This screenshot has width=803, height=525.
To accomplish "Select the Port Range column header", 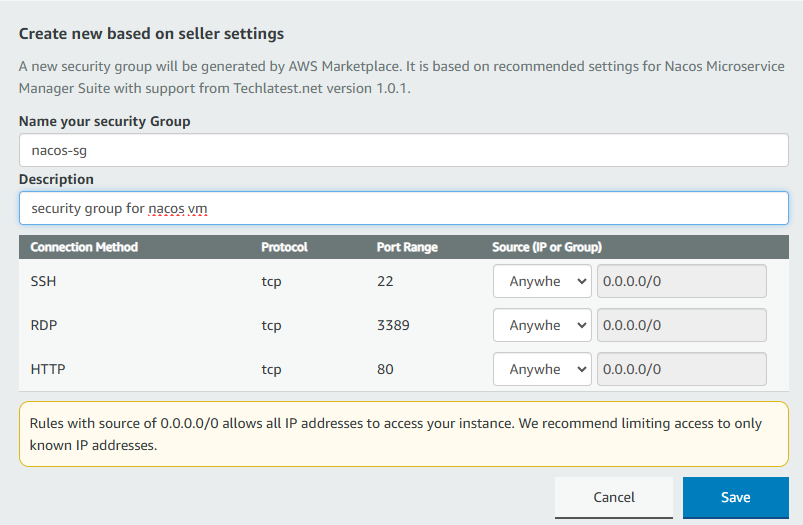I will (407, 247).
